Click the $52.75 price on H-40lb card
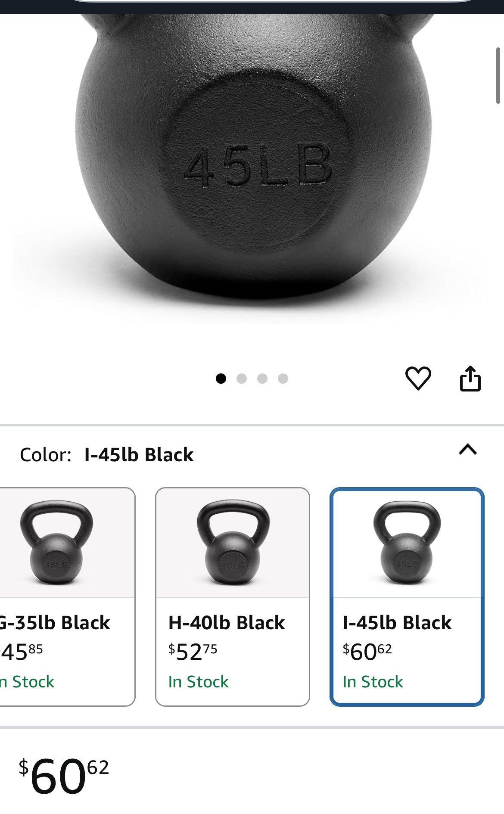Viewport: 504px width, 814px height. [x=193, y=652]
